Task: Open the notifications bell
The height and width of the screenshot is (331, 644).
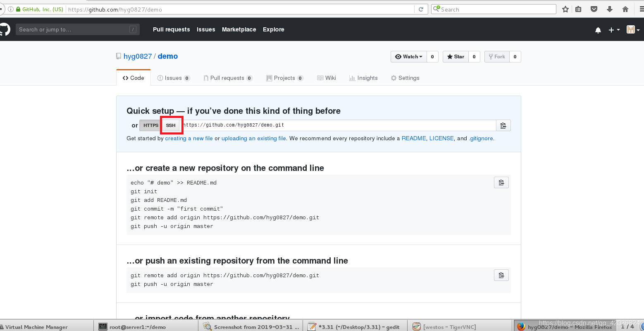Action: (x=598, y=30)
